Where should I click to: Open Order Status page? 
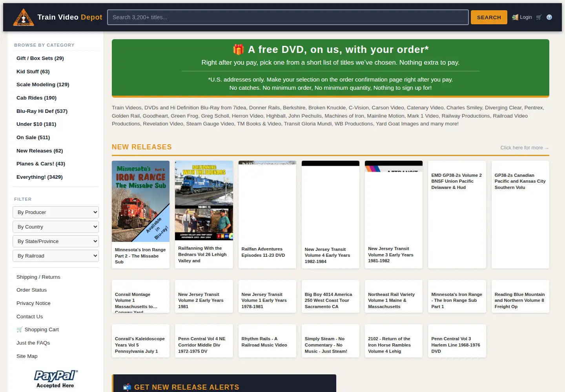pos(31,290)
